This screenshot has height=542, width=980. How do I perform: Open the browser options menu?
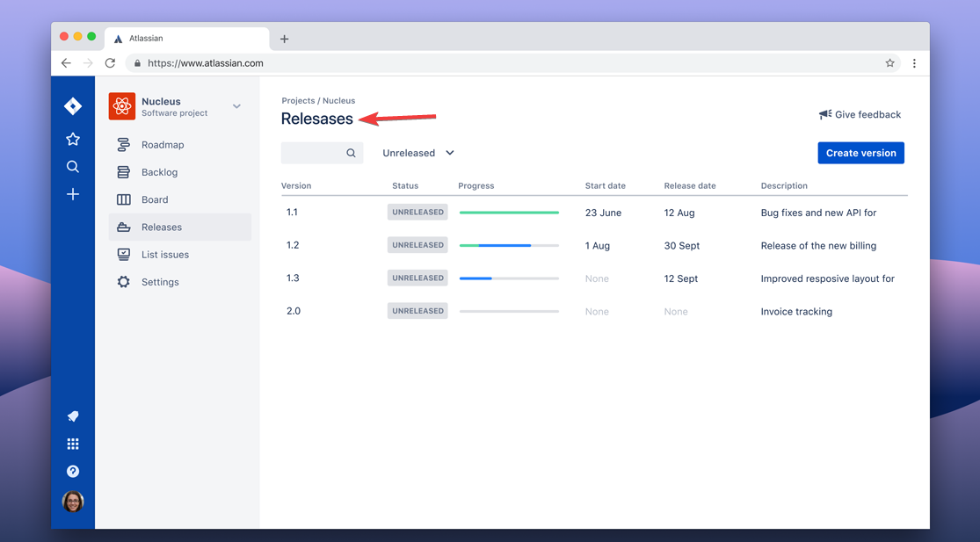pyautogui.click(x=914, y=62)
